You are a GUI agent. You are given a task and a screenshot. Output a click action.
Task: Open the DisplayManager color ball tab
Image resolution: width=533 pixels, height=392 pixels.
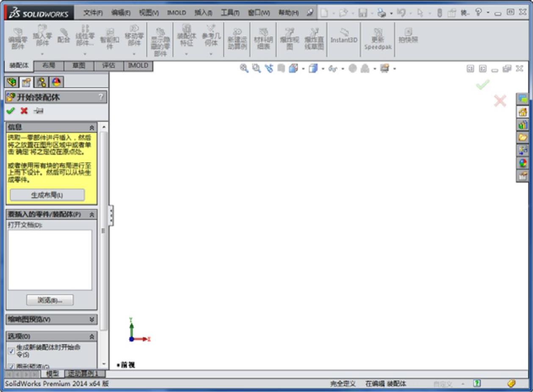click(x=56, y=82)
